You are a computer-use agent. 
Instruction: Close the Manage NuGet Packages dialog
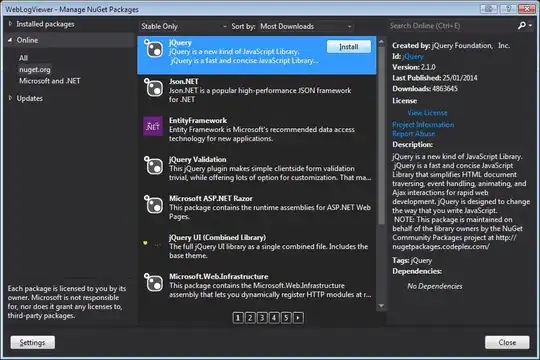coord(507,342)
